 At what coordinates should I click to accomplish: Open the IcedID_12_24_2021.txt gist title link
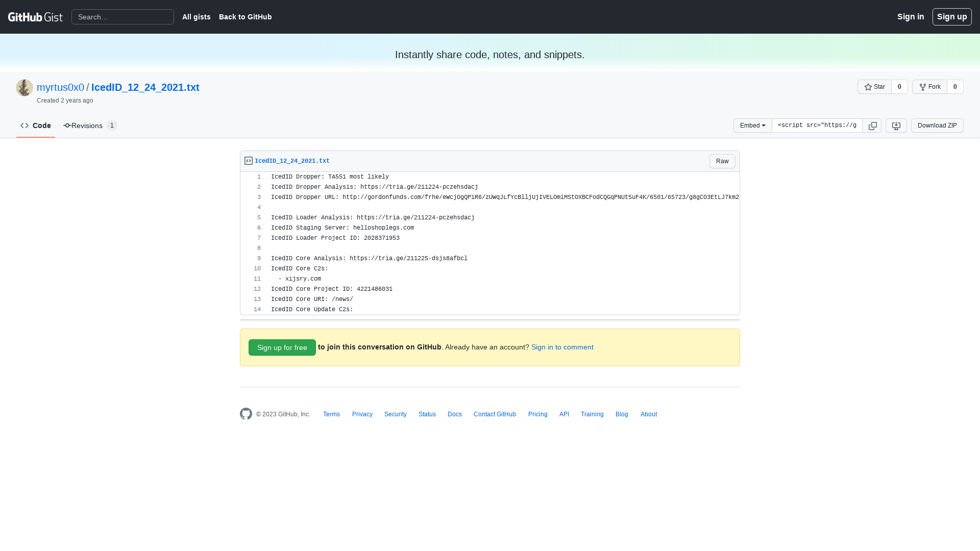[x=145, y=87]
